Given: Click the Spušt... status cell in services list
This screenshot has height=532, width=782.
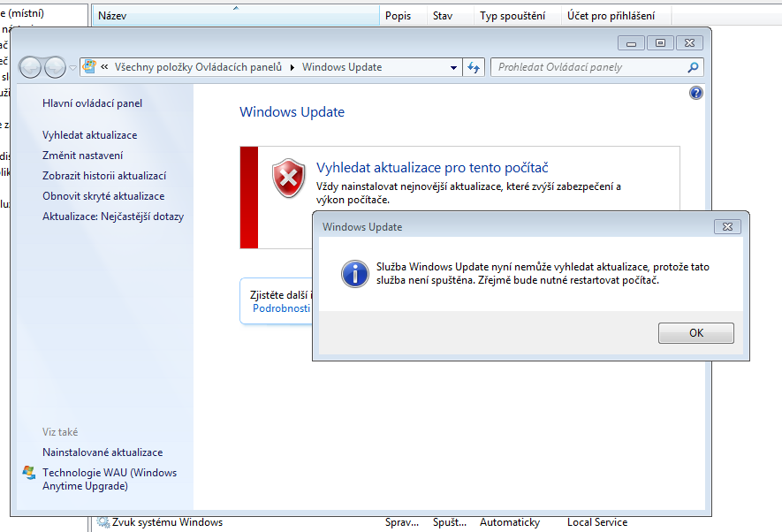Looking at the screenshot, I should pyautogui.click(x=450, y=522).
